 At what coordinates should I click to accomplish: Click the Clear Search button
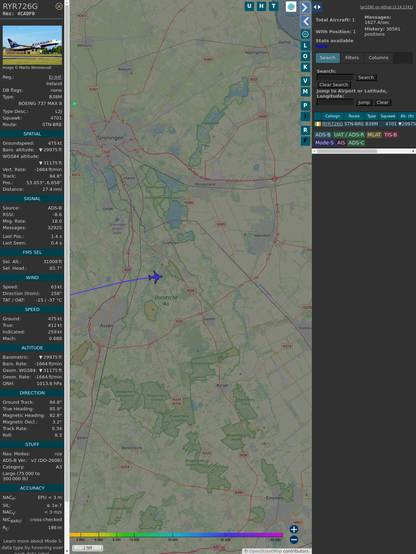(x=334, y=84)
